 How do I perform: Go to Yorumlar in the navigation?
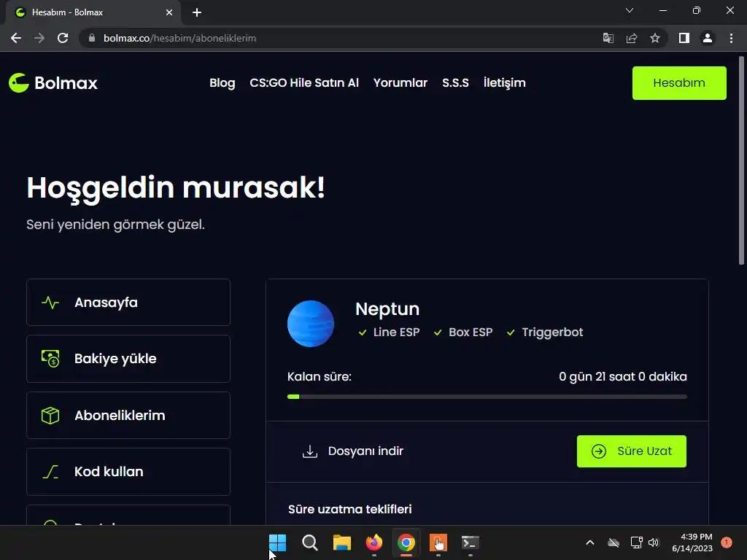click(400, 83)
